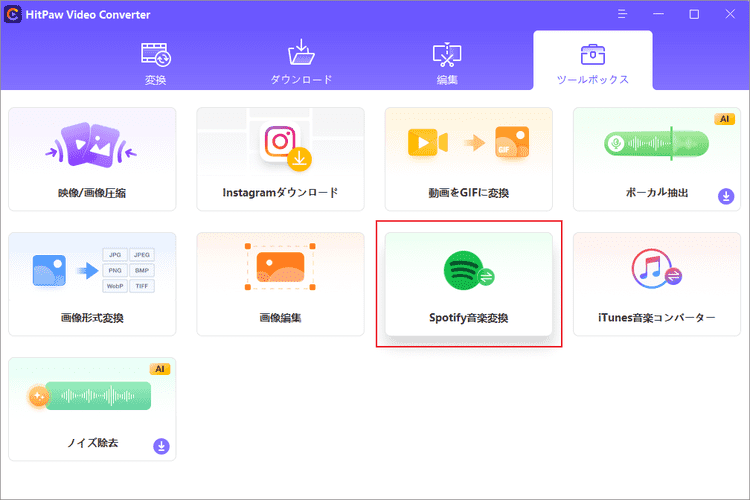Click the iTunes music note icon
Screen dimensions: 750x500
[656, 268]
